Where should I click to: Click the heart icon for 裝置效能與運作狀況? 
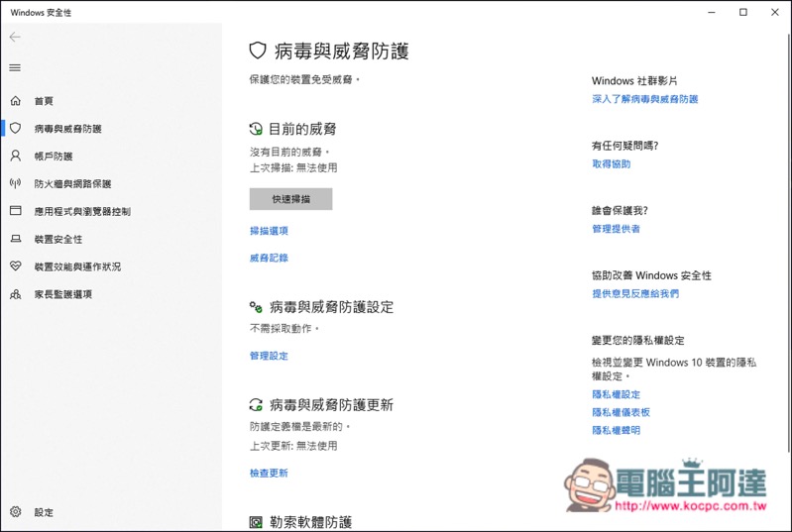(x=16, y=266)
